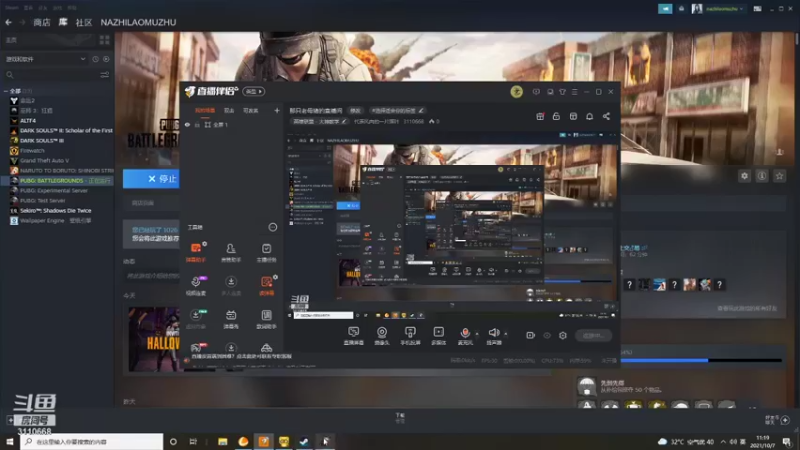This screenshot has width=800, height=450.
Task: Open the store icon left of bell
Action: (x=573, y=116)
